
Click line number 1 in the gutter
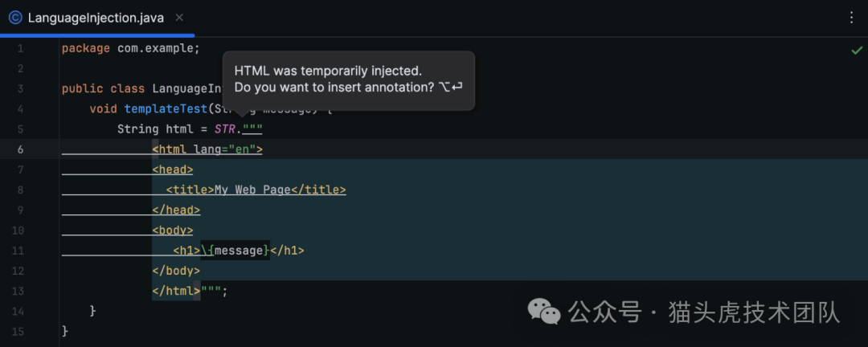click(20, 48)
